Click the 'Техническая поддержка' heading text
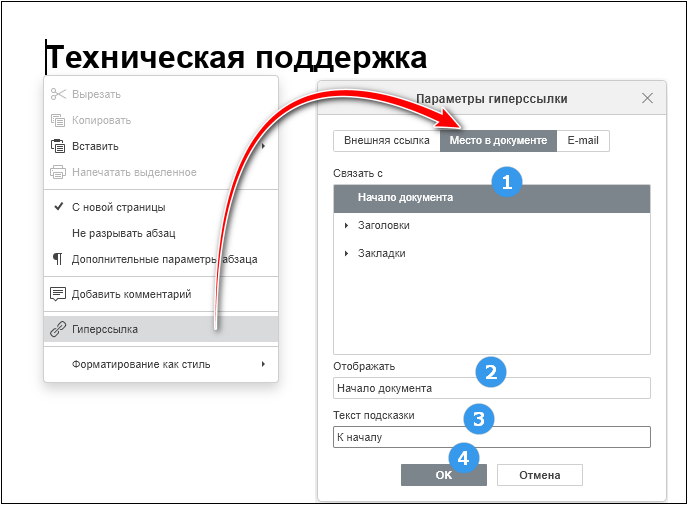689x505 pixels. [x=236, y=57]
